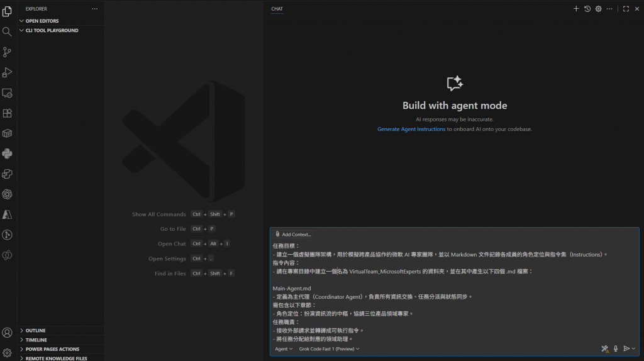The height and width of the screenshot is (361, 644).
Task: Configure chat tools icon
Action: click(604, 348)
